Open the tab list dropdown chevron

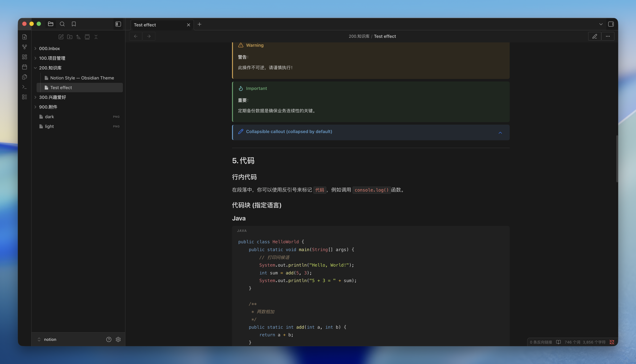coord(601,24)
